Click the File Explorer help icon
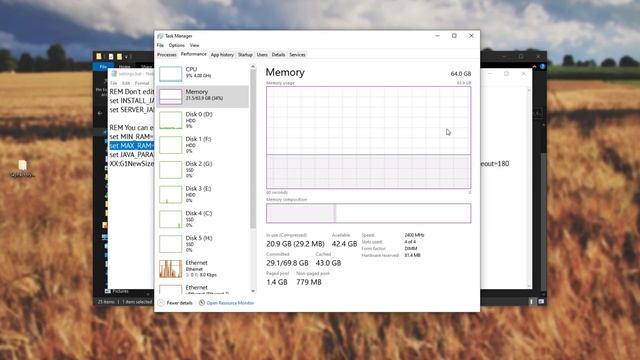640x360 pixels. 542,67
